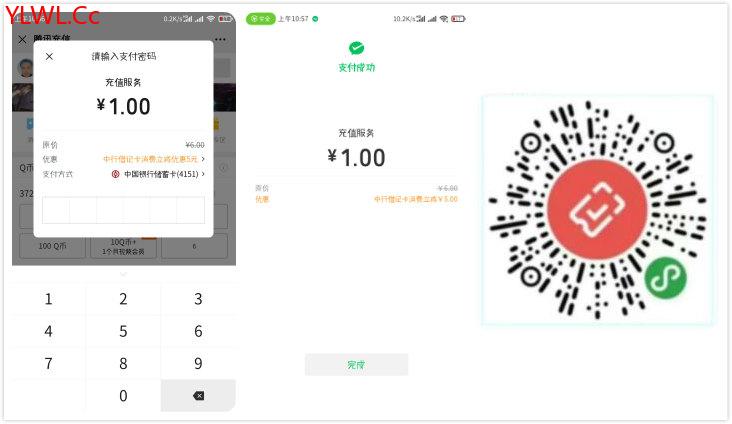Click the green mini-program logo on QR code

pos(665,278)
